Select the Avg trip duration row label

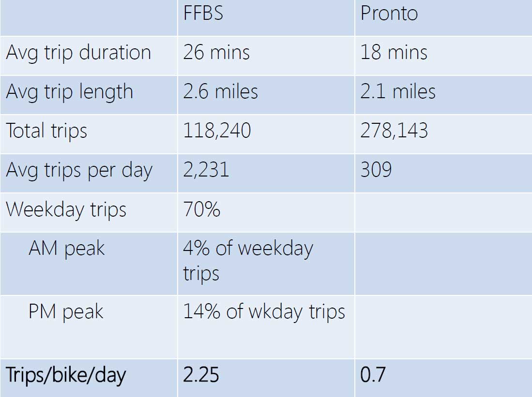pyautogui.click(x=78, y=53)
